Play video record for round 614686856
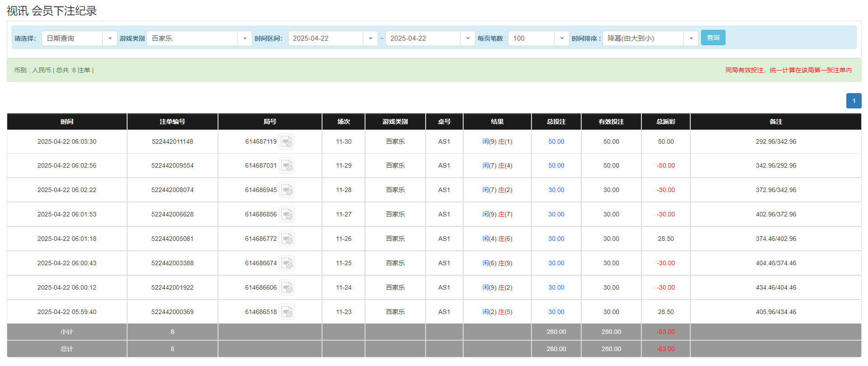The image size is (868, 366). pos(286,215)
